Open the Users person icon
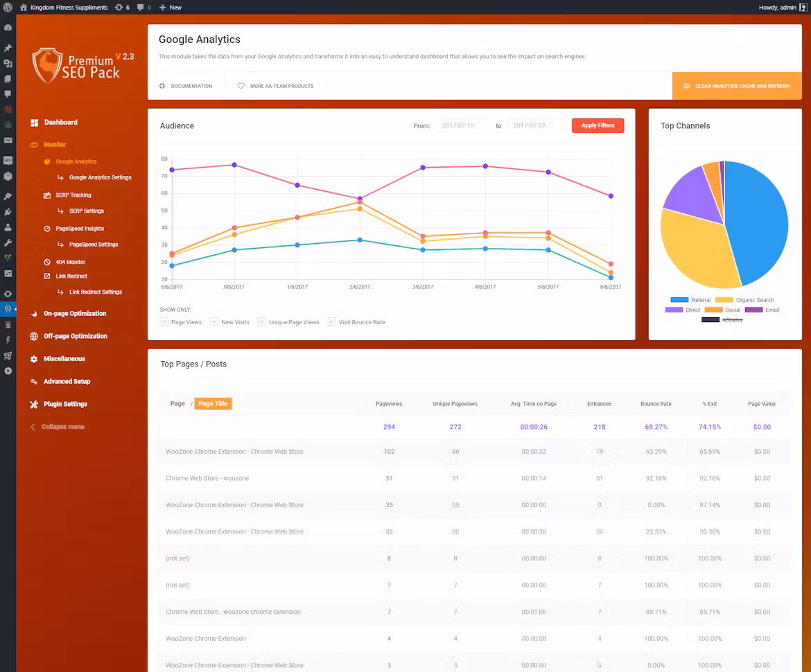 pos(8,227)
